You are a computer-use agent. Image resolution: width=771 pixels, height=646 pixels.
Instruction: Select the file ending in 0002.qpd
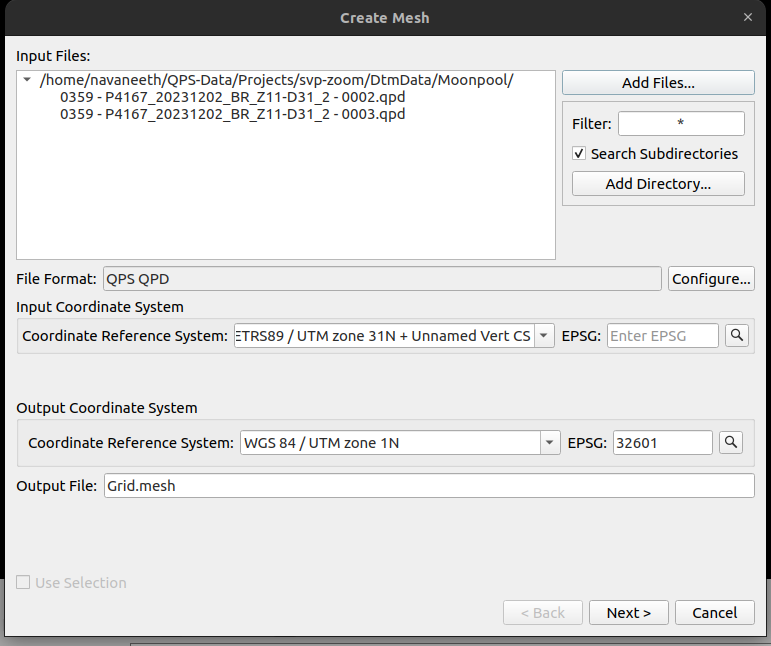point(232,97)
